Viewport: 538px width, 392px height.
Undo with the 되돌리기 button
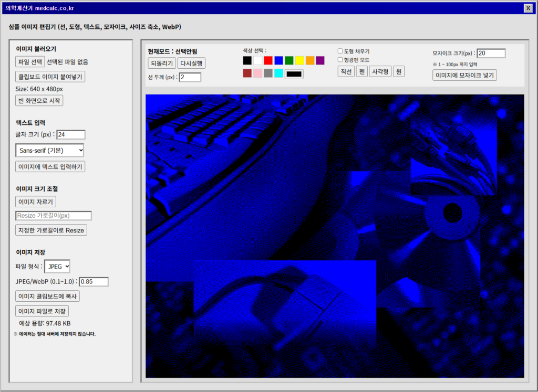pyautogui.click(x=162, y=63)
